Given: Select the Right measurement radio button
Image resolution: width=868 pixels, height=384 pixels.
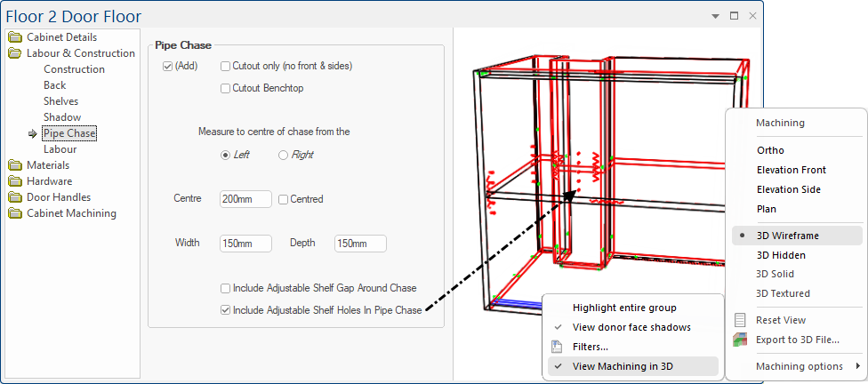Looking at the screenshot, I should coord(284,155).
